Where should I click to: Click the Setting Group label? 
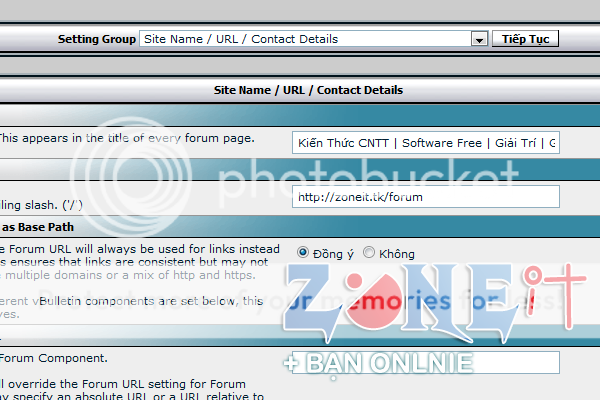coord(96,39)
